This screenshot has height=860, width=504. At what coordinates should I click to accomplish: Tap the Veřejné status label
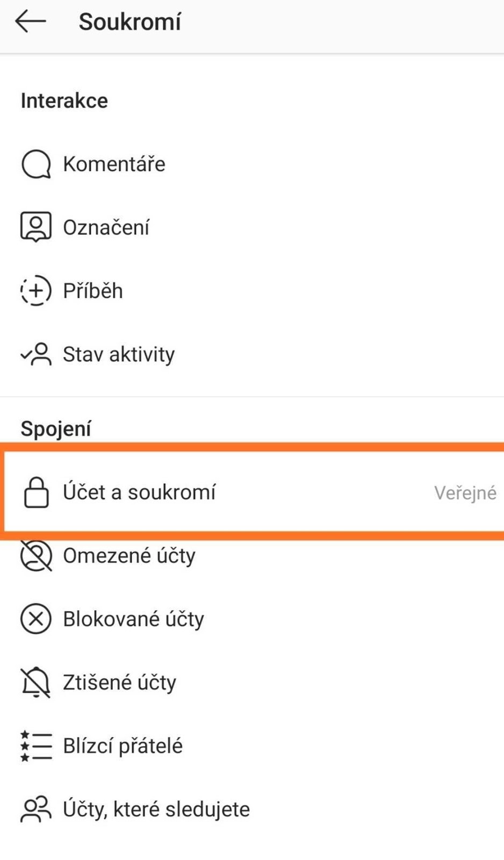465,493
